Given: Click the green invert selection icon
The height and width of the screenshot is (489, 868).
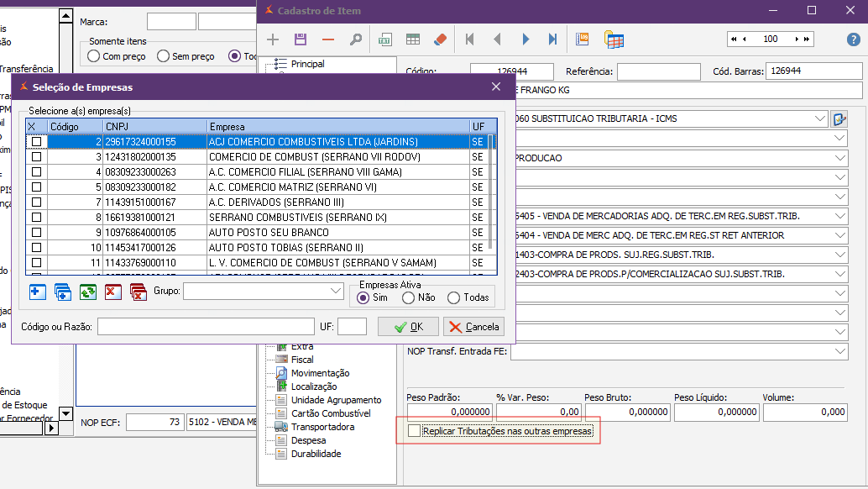Looking at the screenshot, I should click(x=87, y=292).
